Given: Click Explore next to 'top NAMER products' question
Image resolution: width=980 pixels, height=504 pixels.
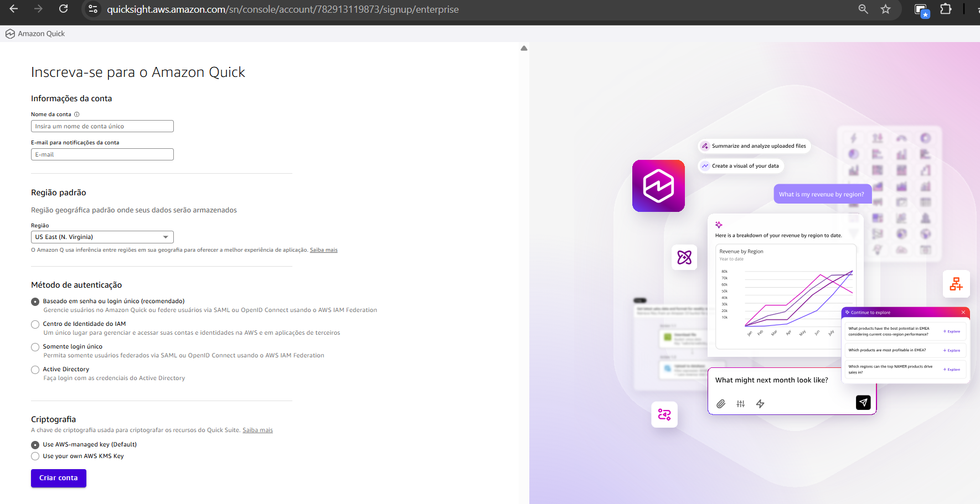Looking at the screenshot, I should [x=952, y=370].
